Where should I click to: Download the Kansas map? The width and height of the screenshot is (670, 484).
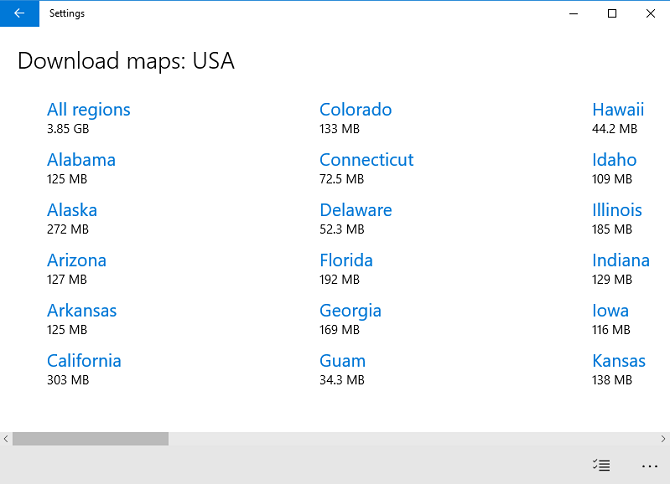coord(619,361)
